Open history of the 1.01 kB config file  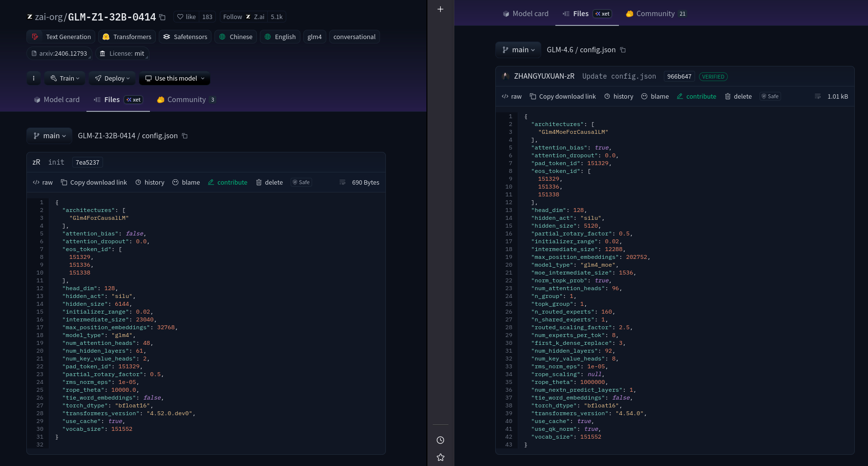coord(619,96)
